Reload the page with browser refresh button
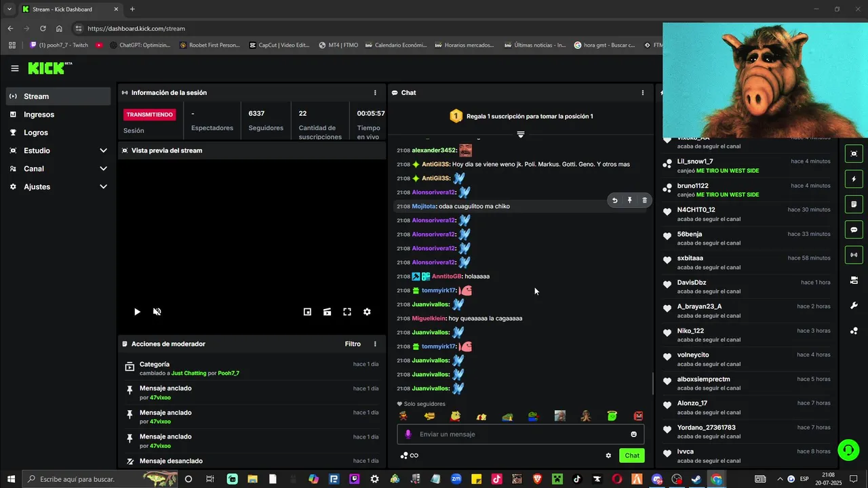The width and height of the screenshot is (868, 488). [43, 28]
